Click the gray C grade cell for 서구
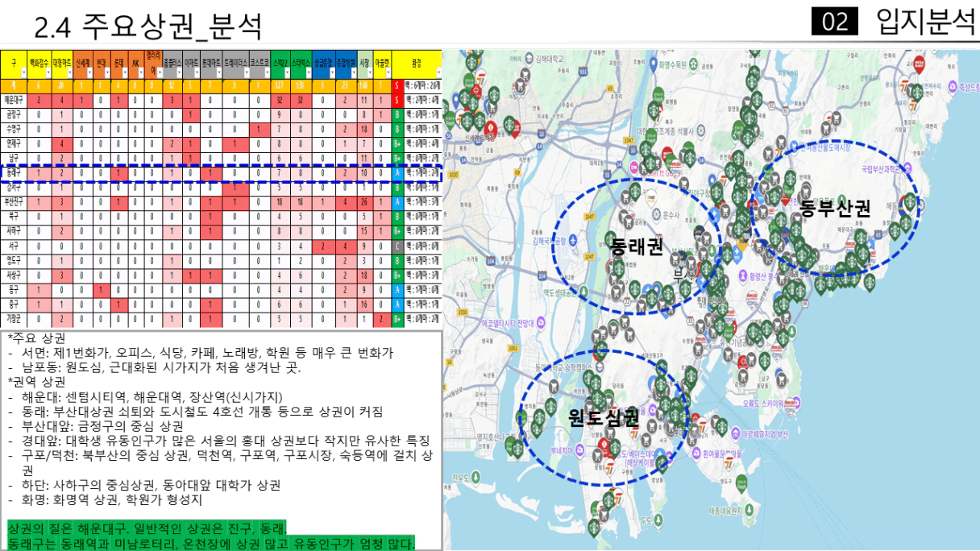 pyautogui.click(x=397, y=246)
